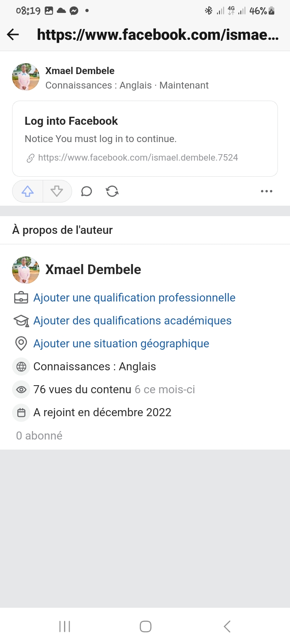Open Xmael Dembele profile from post header

(80, 71)
